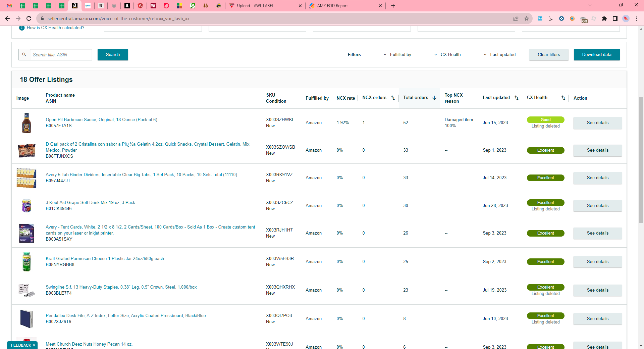
Task: Click ASIN B01CK49446
Action: pyautogui.click(x=59, y=209)
